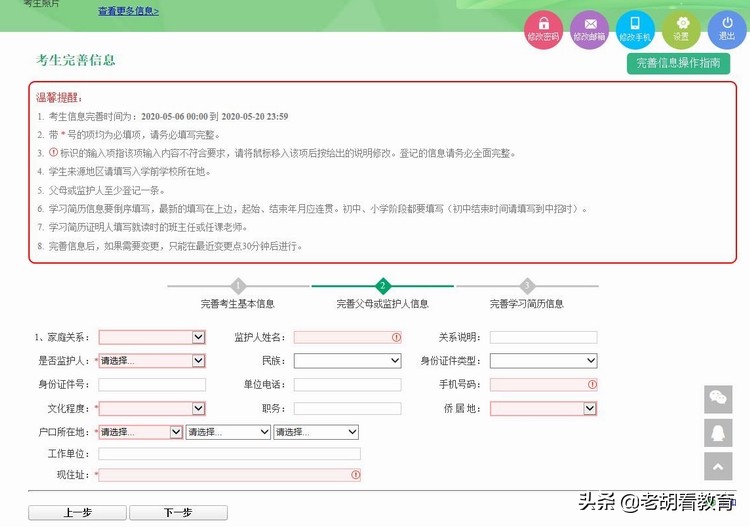Focus the 工作单位 input field

click(230, 454)
